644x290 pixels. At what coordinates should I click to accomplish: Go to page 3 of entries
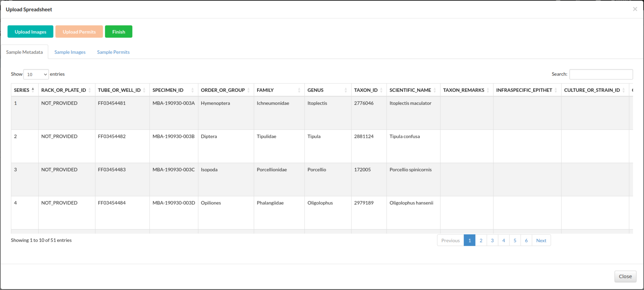pos(492,240)
